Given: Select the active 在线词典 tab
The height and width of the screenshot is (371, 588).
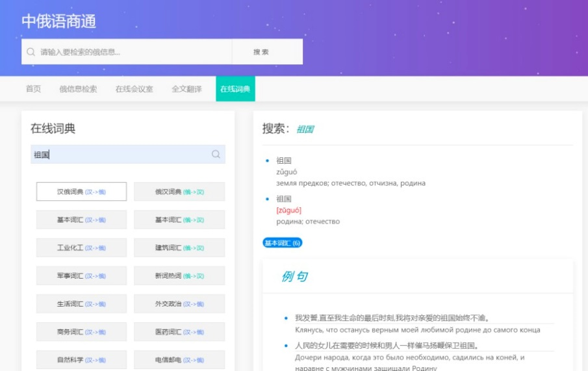Looking at the screenshot, I should pyautogui.click(x=235, y=89).
